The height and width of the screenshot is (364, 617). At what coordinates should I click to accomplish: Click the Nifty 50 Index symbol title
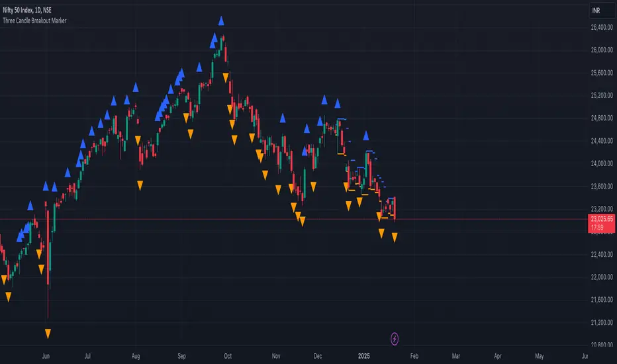27,10
